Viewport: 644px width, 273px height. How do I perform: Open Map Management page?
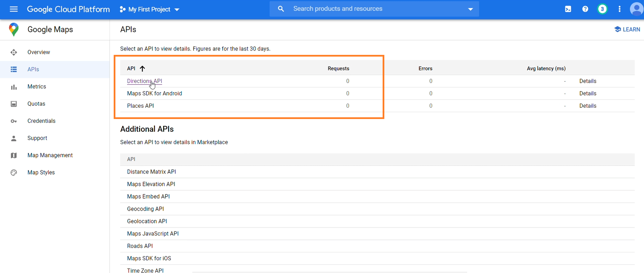(50, 155)
